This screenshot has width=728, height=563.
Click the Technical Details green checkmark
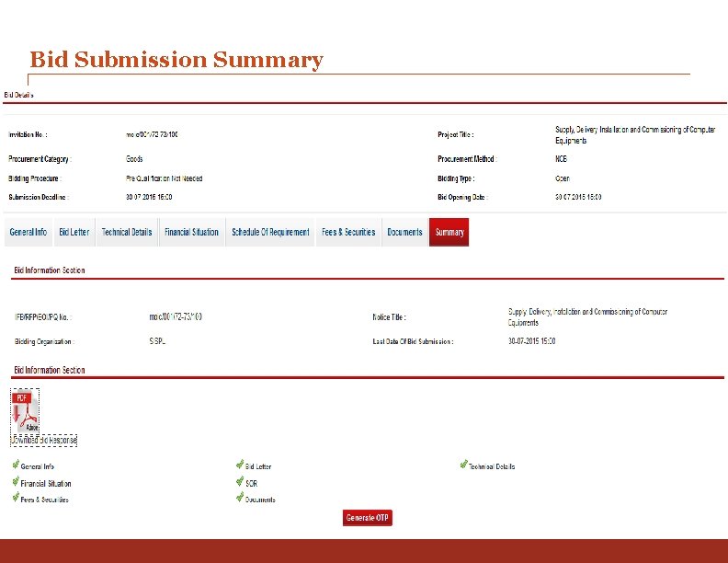point(464,465)
